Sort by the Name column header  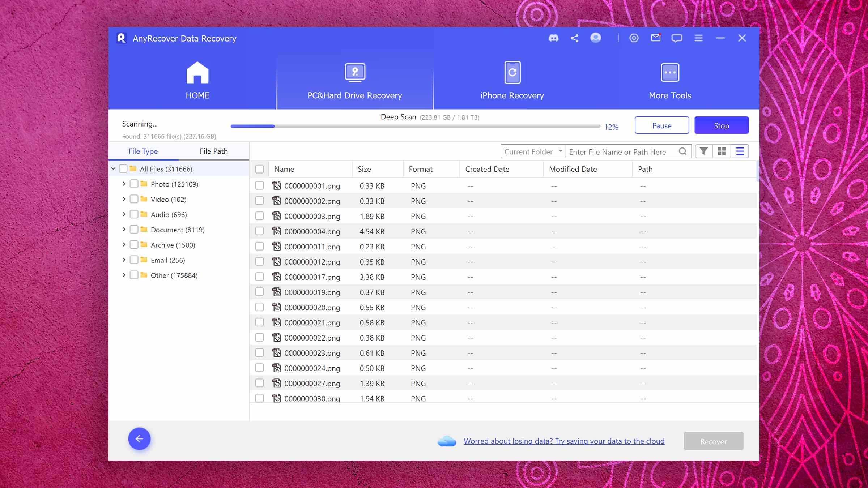(x=311, y=169)
